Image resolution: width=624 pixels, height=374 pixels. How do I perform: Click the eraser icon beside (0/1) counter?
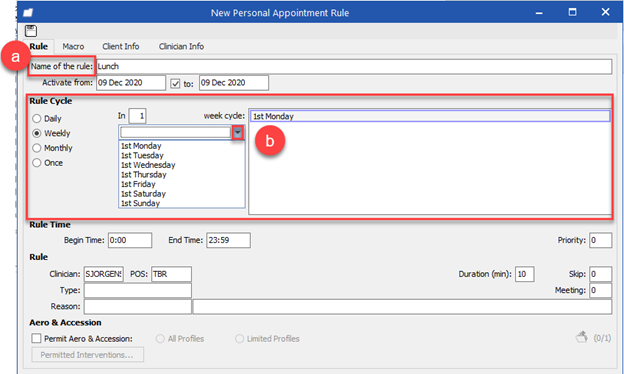click(581, 337)
